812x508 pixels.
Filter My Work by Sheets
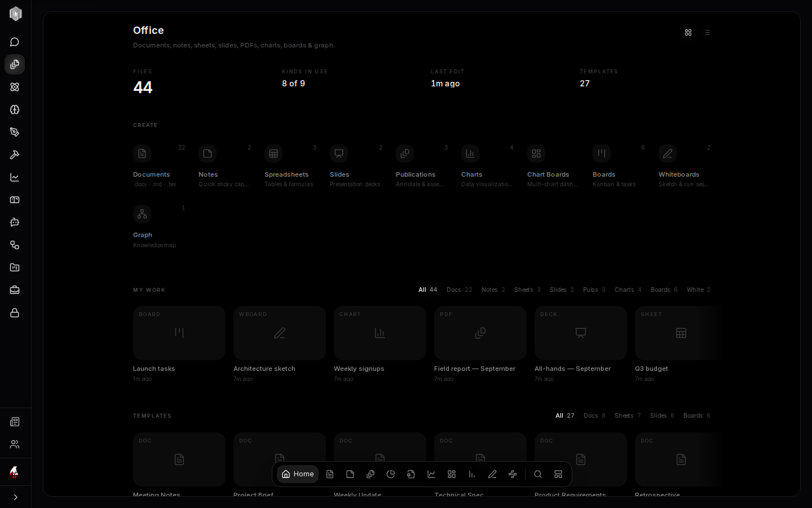527,290
